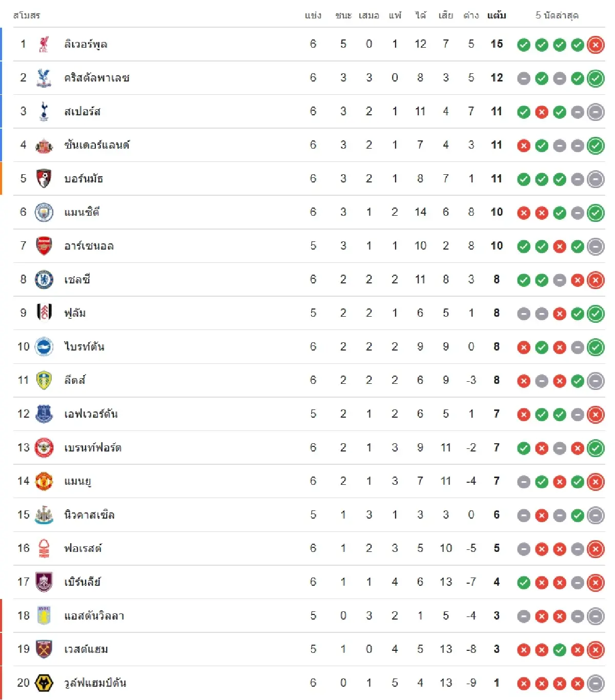Click Arsenal's latest match grey icon

click(596, 246)
